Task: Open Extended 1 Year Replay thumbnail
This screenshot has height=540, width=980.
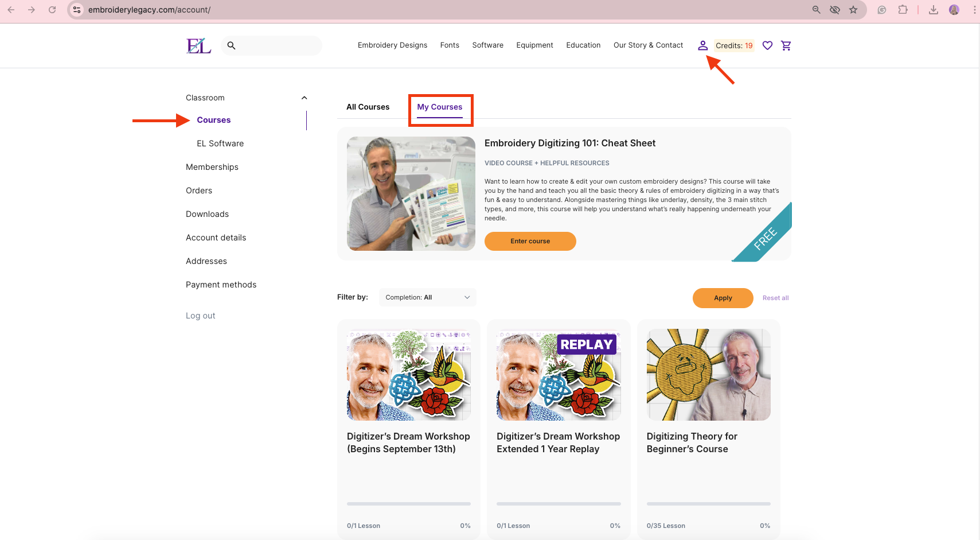Action: [x=559, y=375]
